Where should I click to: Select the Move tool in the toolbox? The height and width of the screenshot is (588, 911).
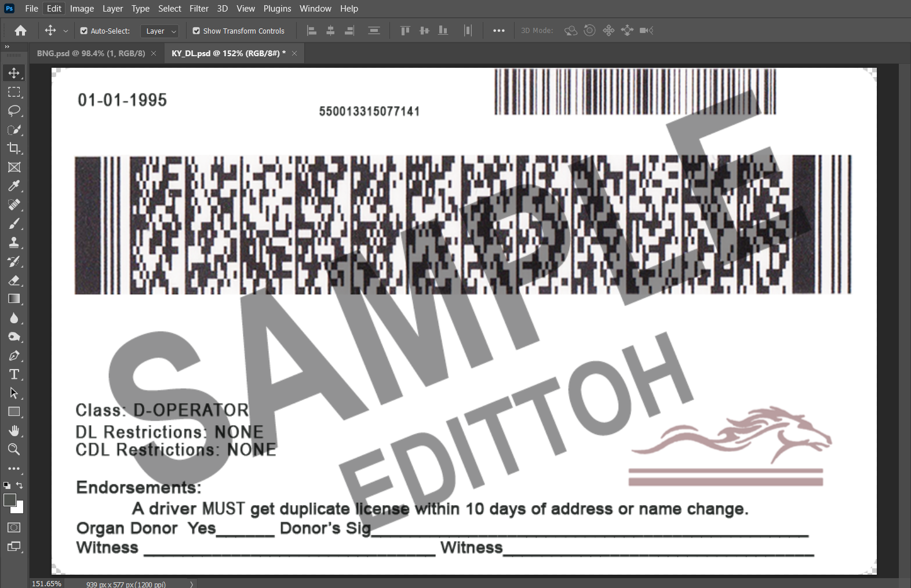(14, 73)
